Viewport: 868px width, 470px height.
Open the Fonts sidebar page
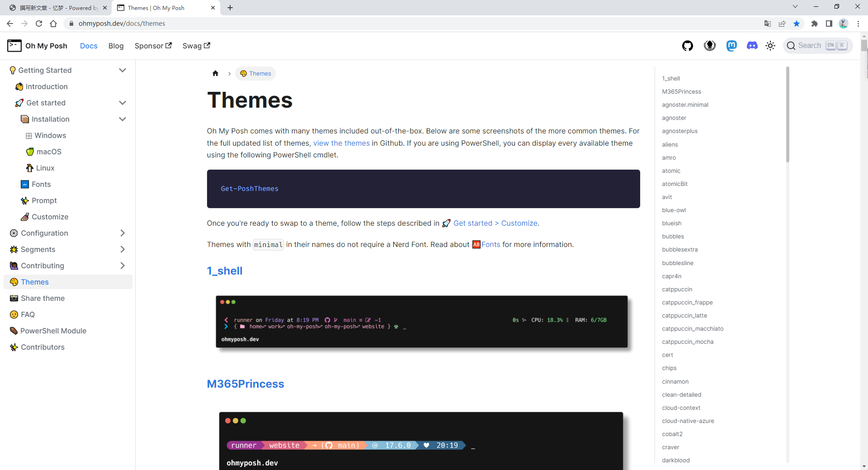36,184
